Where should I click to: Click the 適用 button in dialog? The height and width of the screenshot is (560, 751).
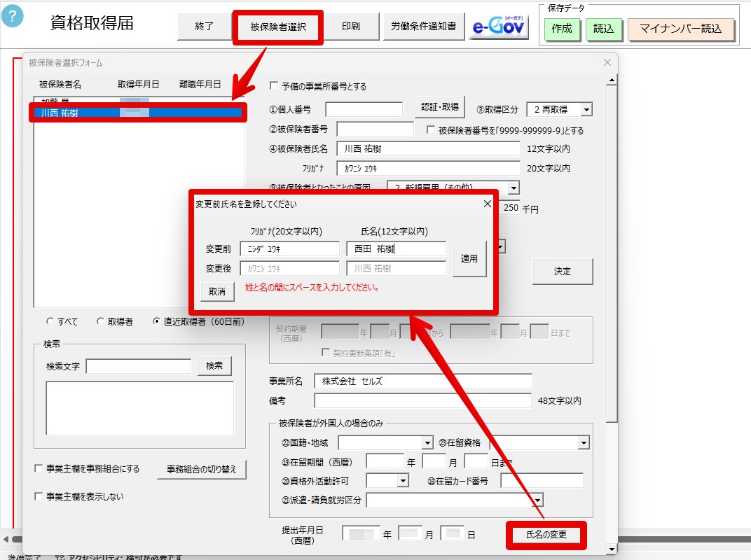pos(469,258)
